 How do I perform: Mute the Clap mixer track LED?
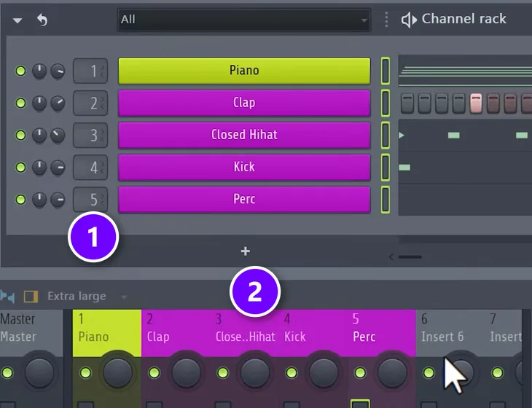tap(154, 373)
